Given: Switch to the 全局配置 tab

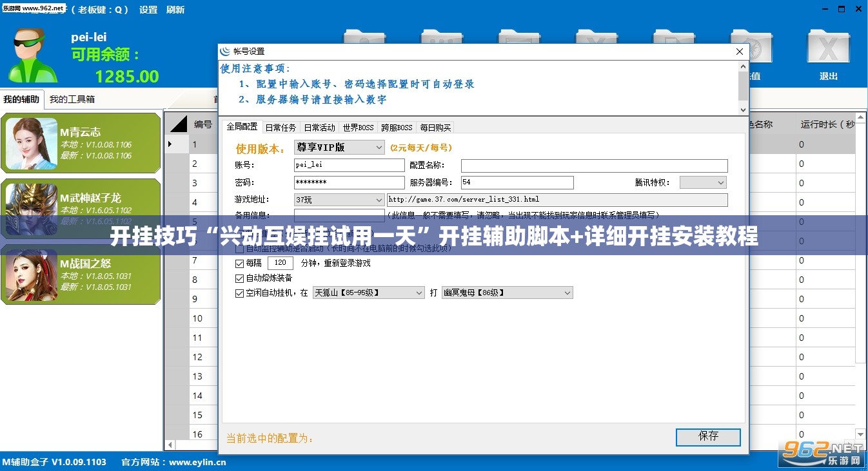Looking at the screenshot, I should point(242,126).
